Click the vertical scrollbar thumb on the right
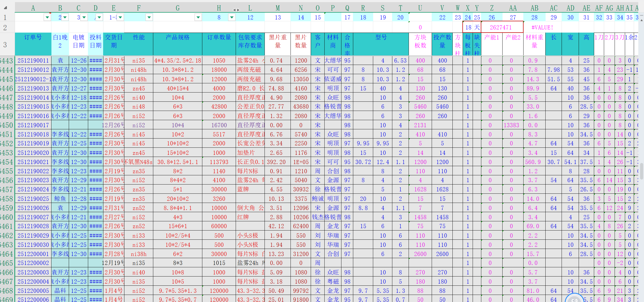Screen dimensions: 644x302 (x=641, y=171)
